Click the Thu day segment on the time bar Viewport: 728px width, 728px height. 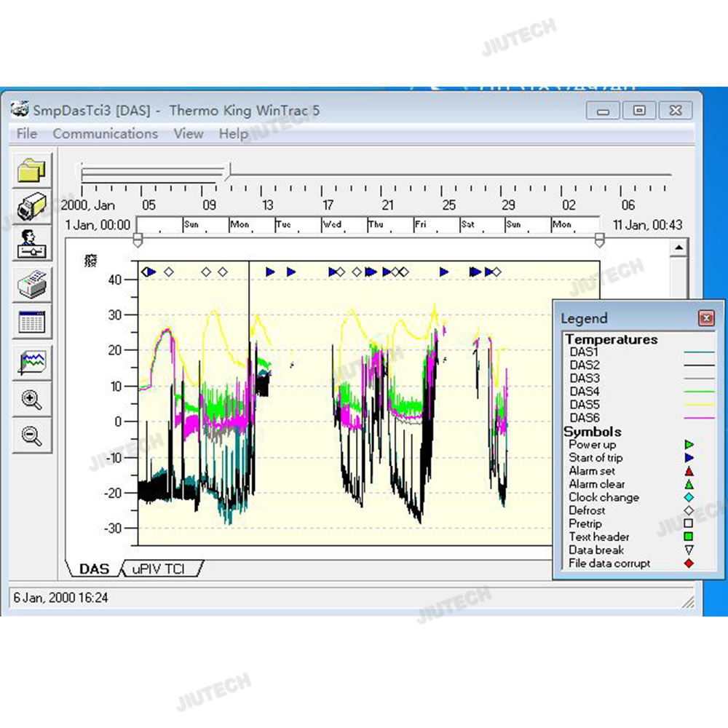coord(390,225)
